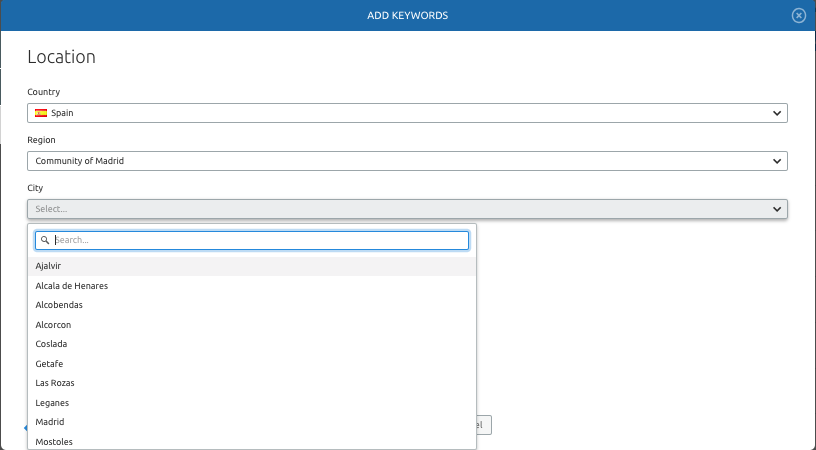Select Alcorcon from the dropdown options
816x450 pixels.
pyautogui.click(x=53, y=325)
